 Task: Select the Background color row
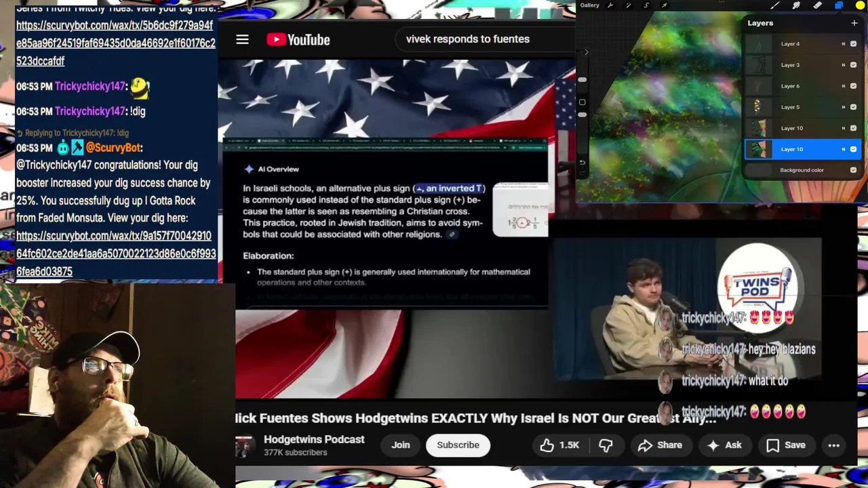pyautogui.click(x=803, y=170)
